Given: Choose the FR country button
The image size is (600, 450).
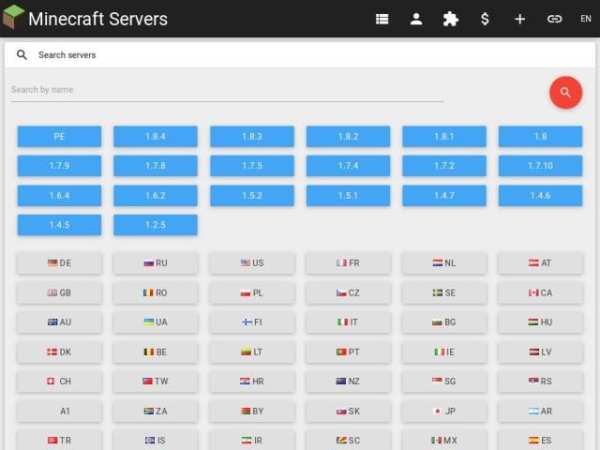Looking at the screenshot, I should pyautogui.click(x=348, y=263).
